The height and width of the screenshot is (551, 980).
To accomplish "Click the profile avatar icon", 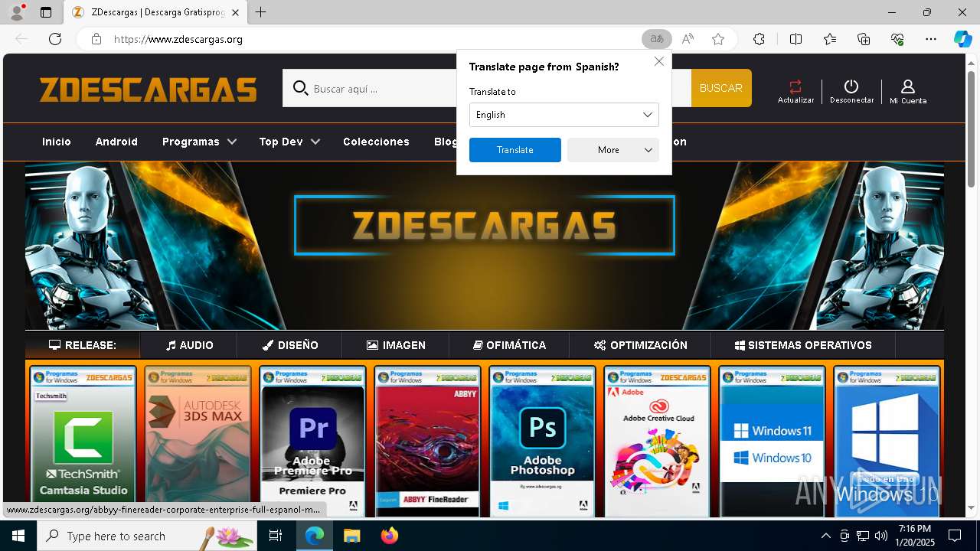I will pos(17,12).
